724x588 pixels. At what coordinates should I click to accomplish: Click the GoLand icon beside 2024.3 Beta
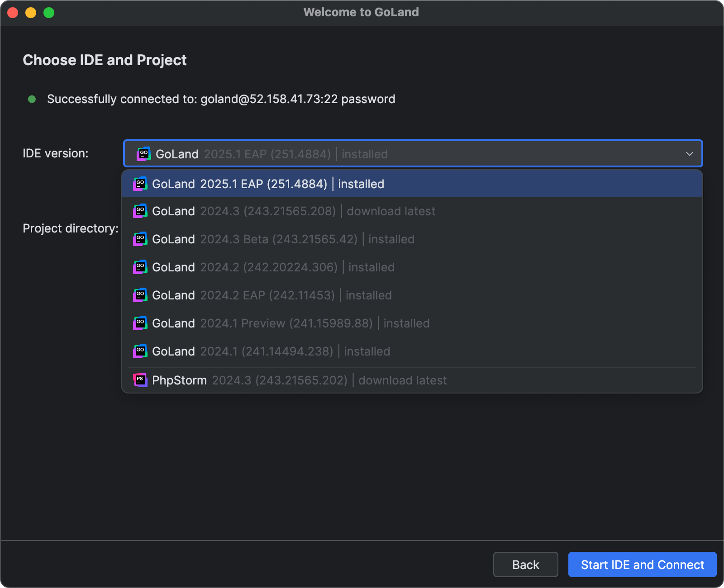point(140,239)
